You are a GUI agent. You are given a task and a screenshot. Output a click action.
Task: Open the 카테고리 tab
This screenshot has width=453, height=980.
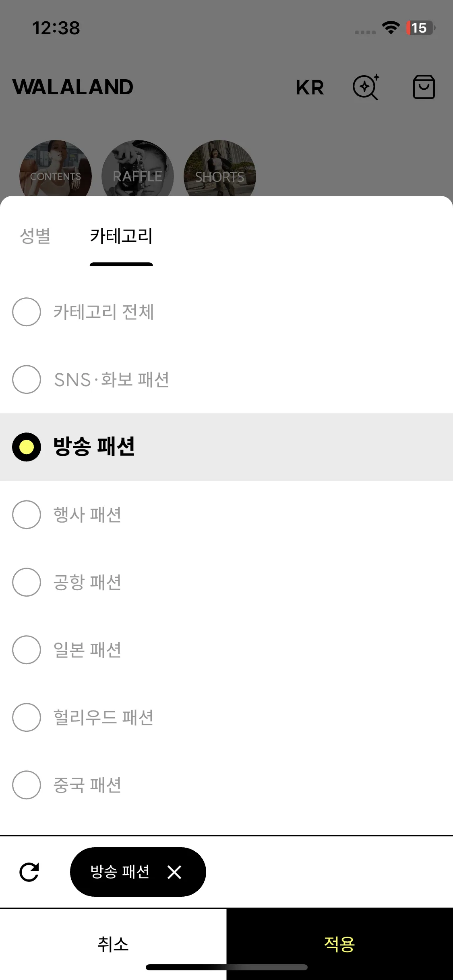(121, 236)
